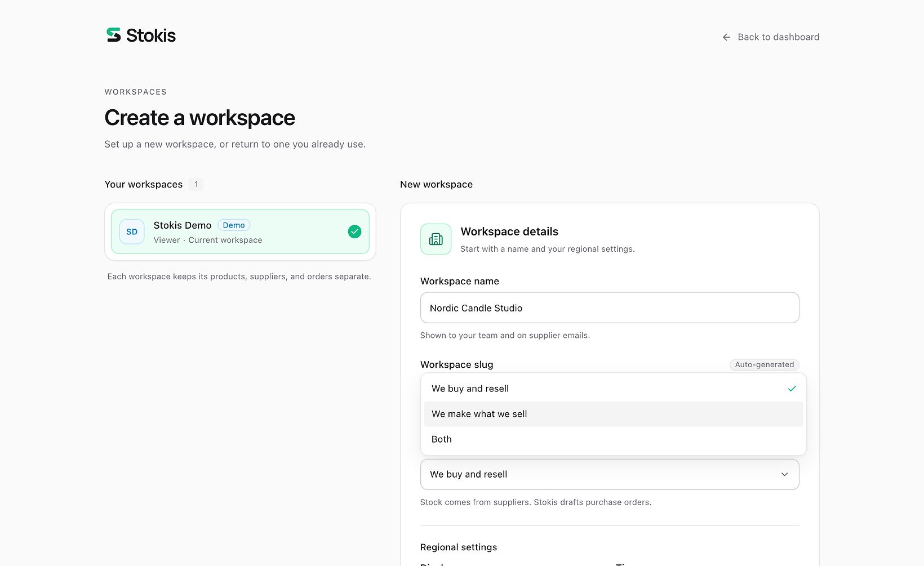The width and height of the screenshot is (924, 566).
Task: Choose the We buy and resell option
Action: click(x=613, y=389)
